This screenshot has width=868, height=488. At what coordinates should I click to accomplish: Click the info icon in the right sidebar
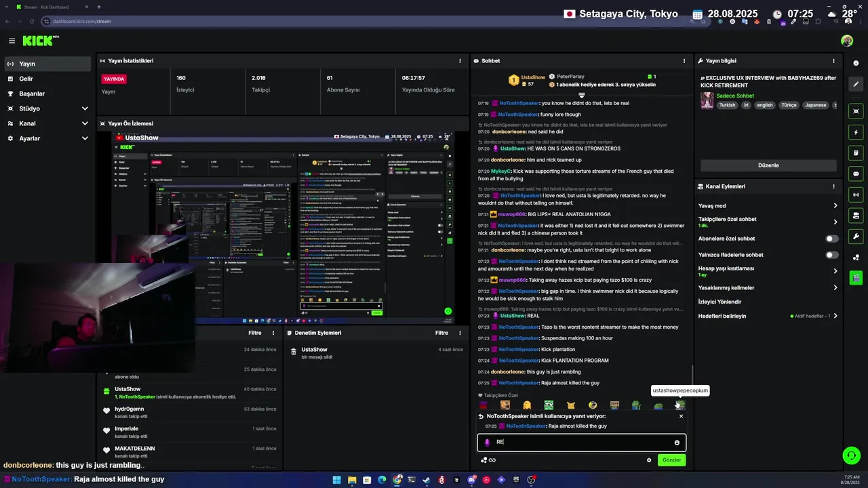point(856,63)
